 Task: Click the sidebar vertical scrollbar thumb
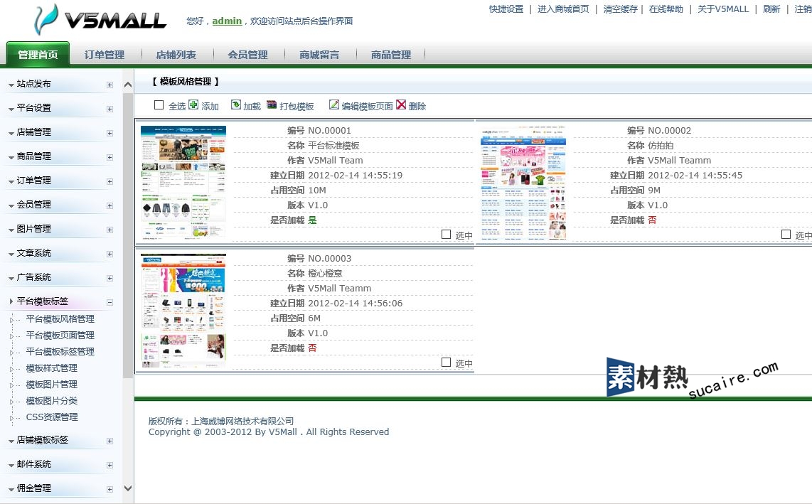pyautogui.click(x=128, y=236)
